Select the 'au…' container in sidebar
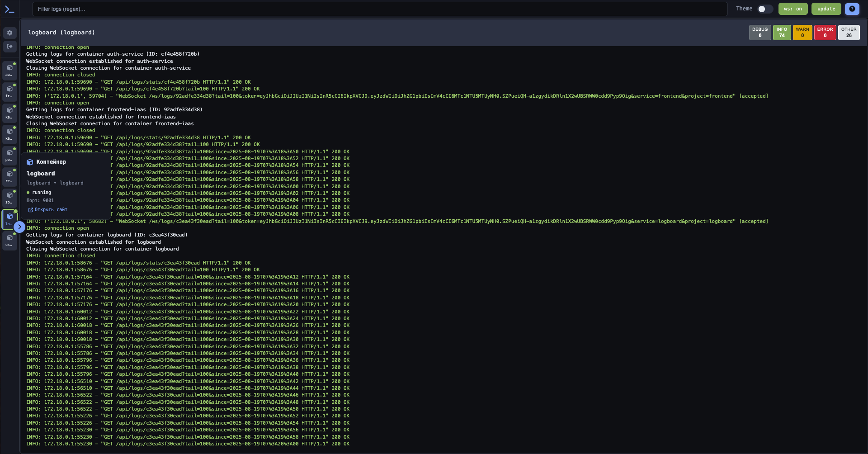 tap(9, 71)
